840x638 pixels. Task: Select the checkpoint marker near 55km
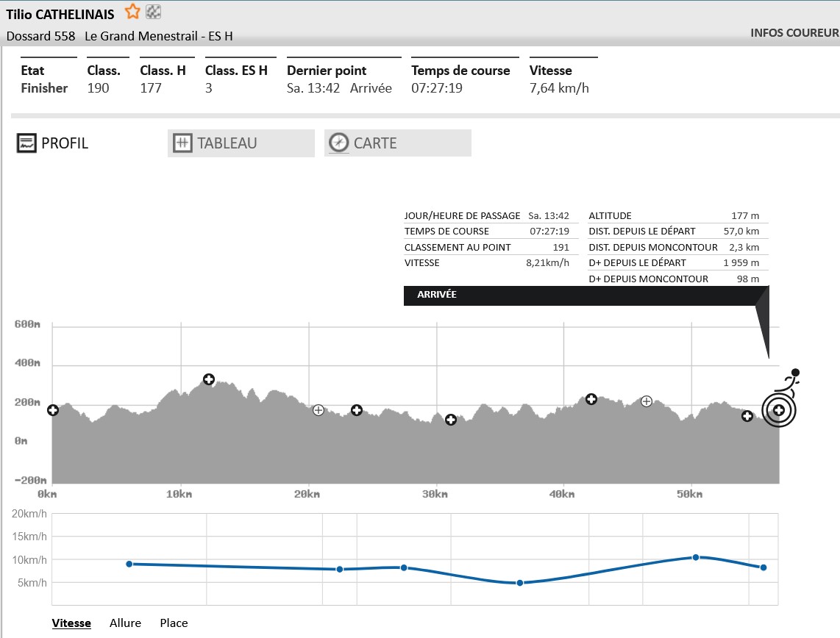click(747, 416)
